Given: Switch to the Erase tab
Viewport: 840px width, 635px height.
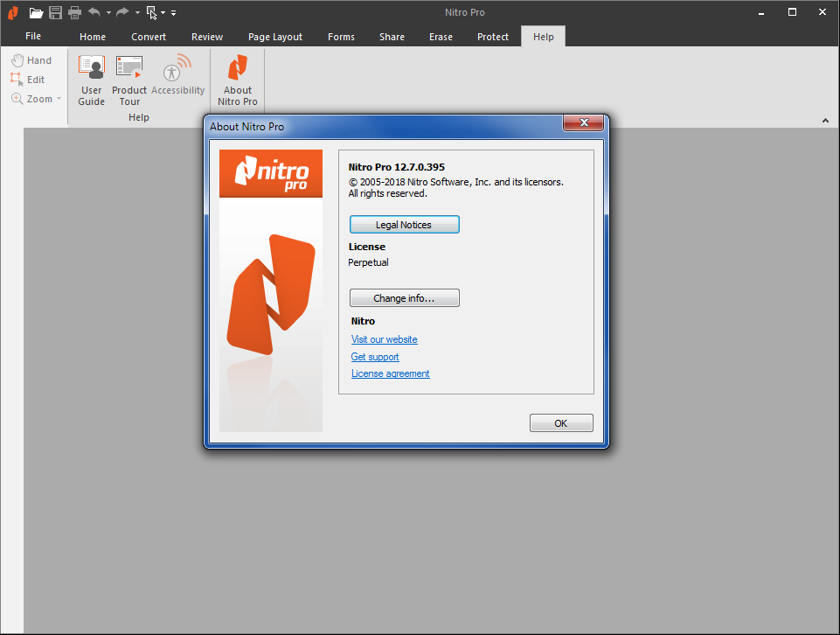Looking at the screenshot, I should [x=441, y=37].
